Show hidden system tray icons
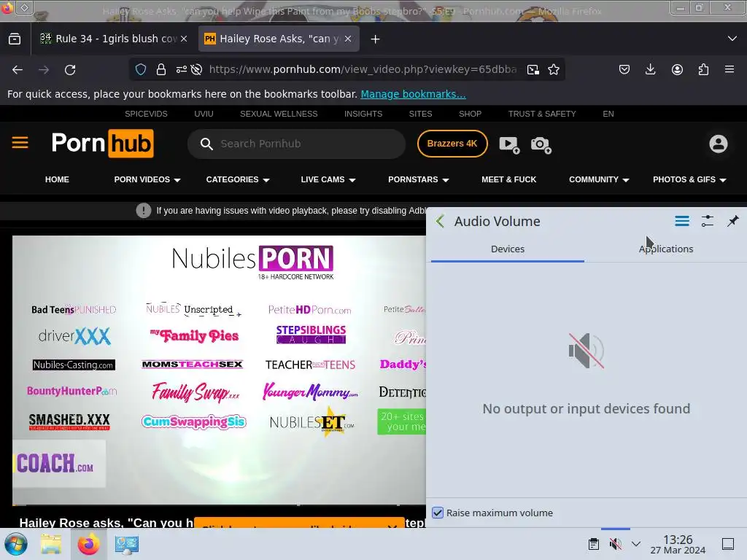Image resolution: width=747 pixels, height=560 pixels. click(636, 544)
